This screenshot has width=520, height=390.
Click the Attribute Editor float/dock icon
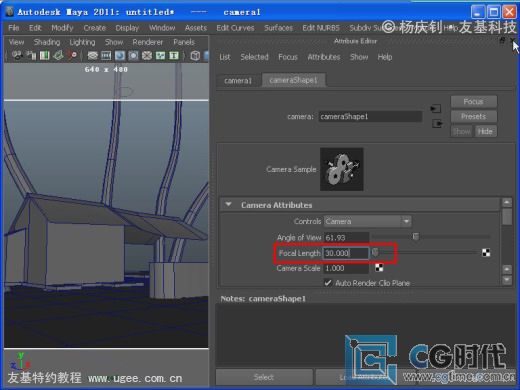(x=502, y=41)
